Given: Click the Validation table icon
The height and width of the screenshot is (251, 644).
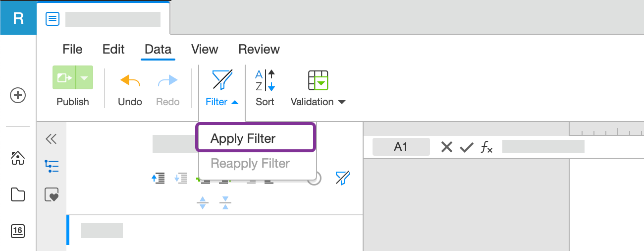Looking at the screenshot, I should coord(318,80).
